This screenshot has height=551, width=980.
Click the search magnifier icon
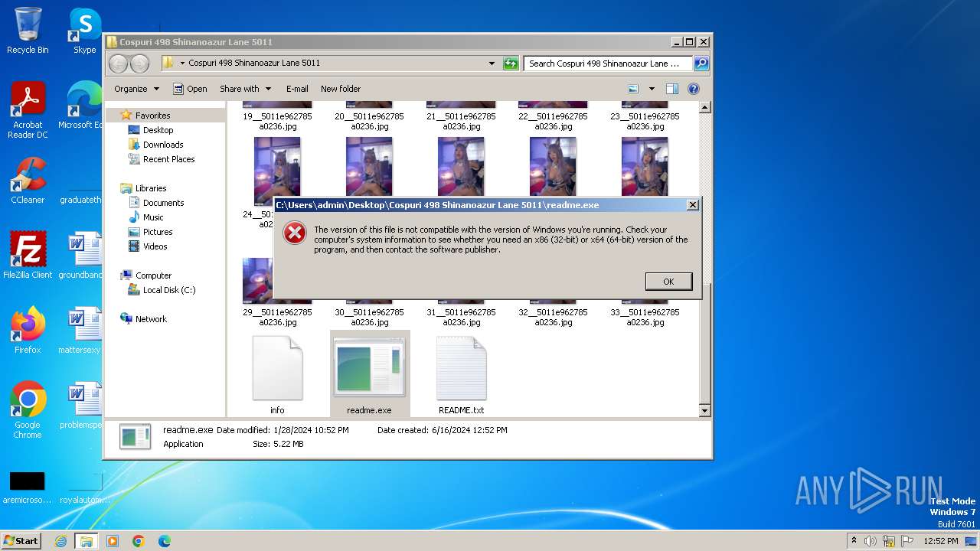point(701,64)
